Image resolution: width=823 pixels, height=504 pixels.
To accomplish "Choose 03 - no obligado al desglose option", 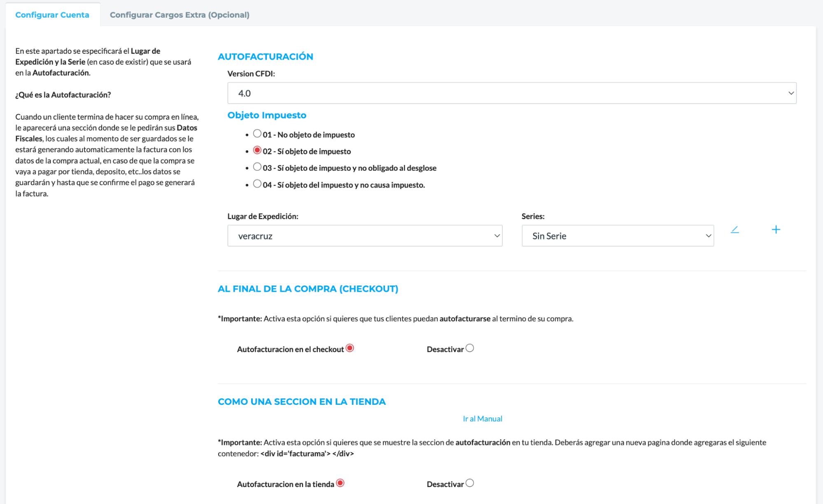I will click(x=257, y=167).
